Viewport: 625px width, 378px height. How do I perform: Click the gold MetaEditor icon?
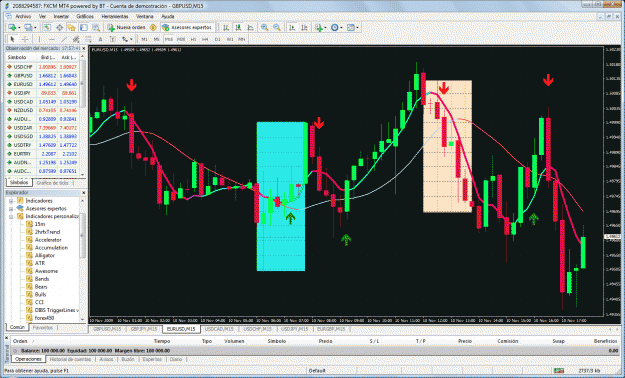[x=153, y=28]
